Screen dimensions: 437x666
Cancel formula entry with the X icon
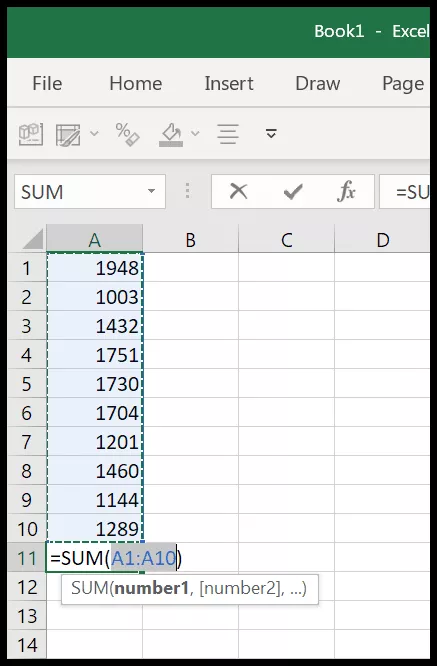tap(238, 192)
